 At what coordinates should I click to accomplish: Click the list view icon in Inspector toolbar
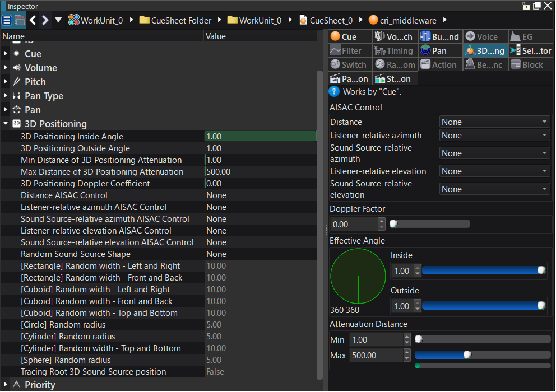7,21
